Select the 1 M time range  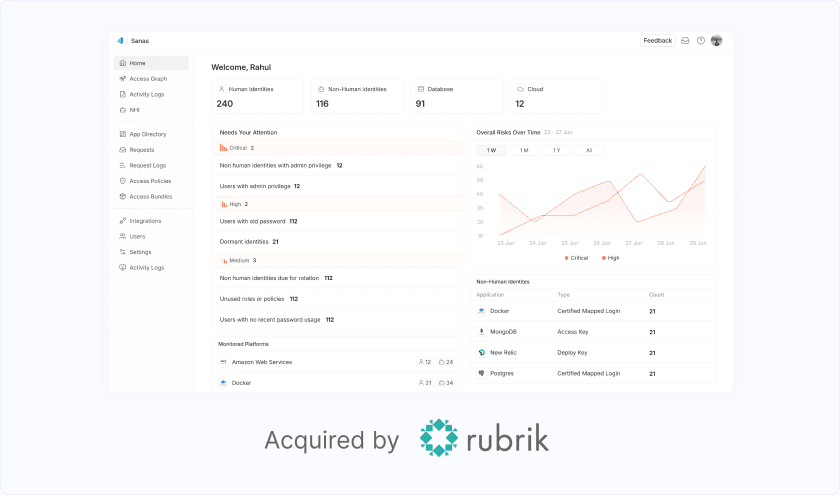[524, 151]
